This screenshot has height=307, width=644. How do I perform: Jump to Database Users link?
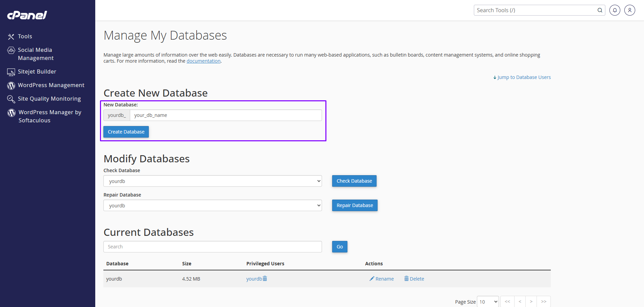point(524,77)
